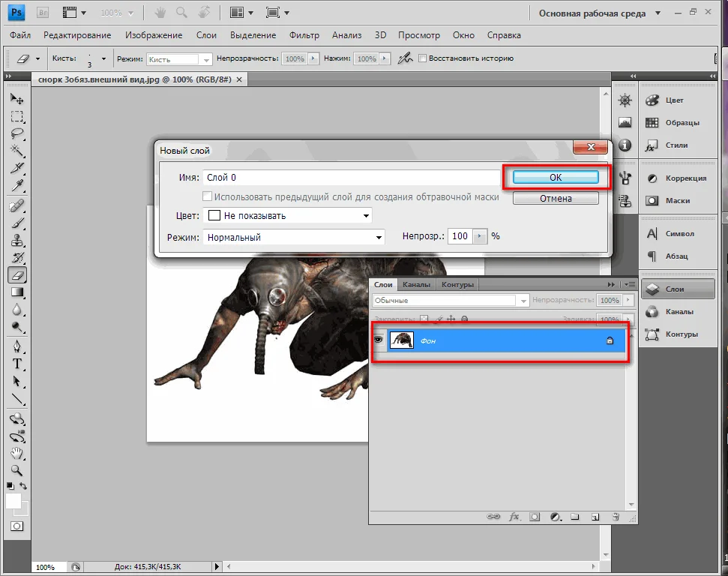728x576 pixels.
Task: Open the Фильтр menu
Action: (x=304, y=35)
